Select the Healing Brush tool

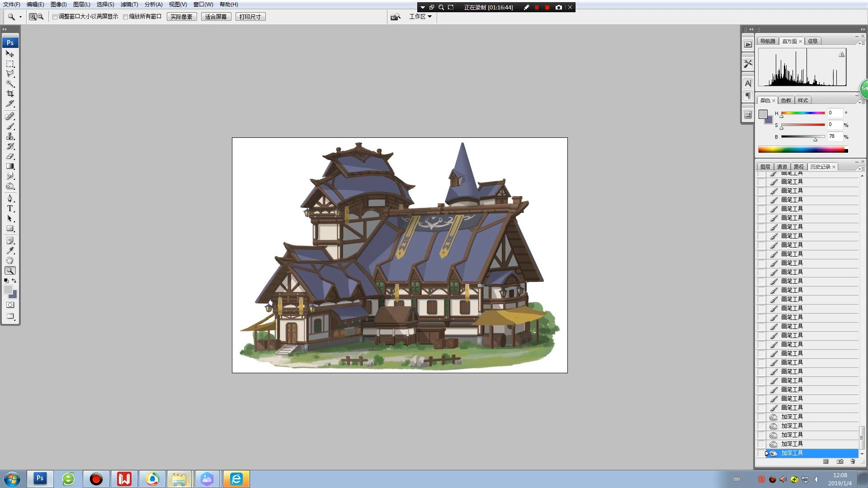pyautogui.click(x=10, y=117)
